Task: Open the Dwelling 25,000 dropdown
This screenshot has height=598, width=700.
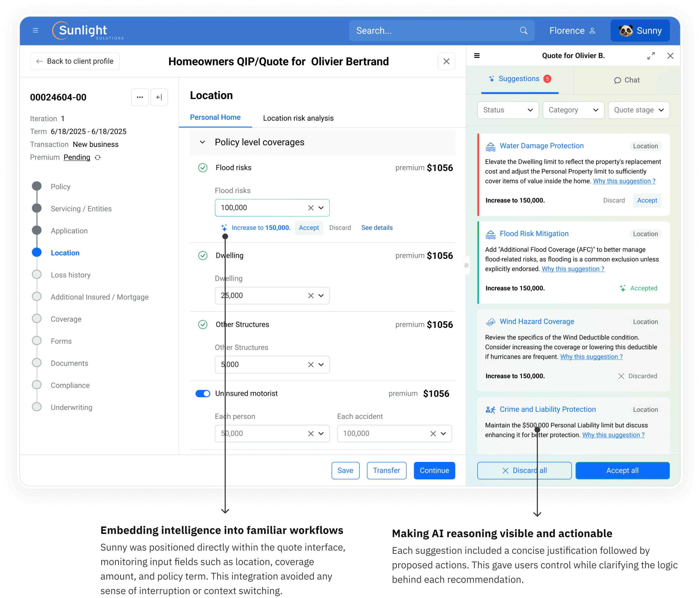Action: (x=321, y=296)
